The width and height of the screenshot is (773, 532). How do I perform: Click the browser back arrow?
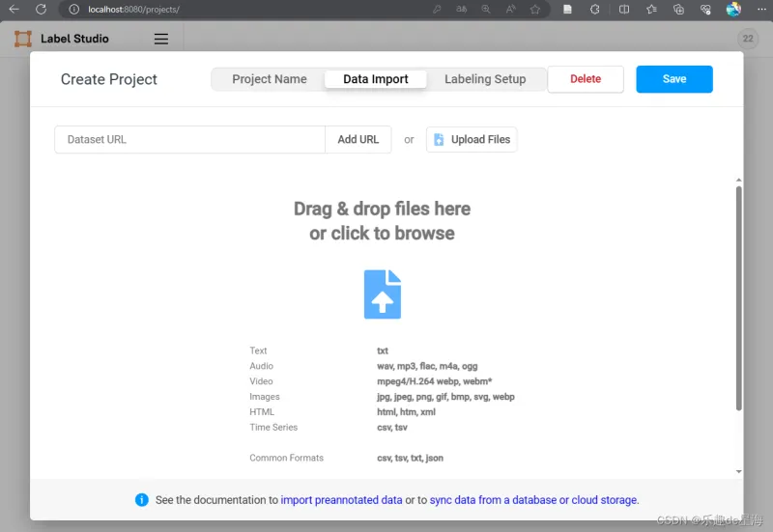tap(14, 9)
